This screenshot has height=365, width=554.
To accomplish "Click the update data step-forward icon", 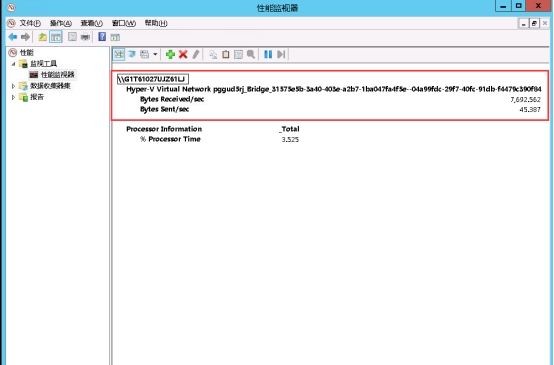I will coord(281,54).
